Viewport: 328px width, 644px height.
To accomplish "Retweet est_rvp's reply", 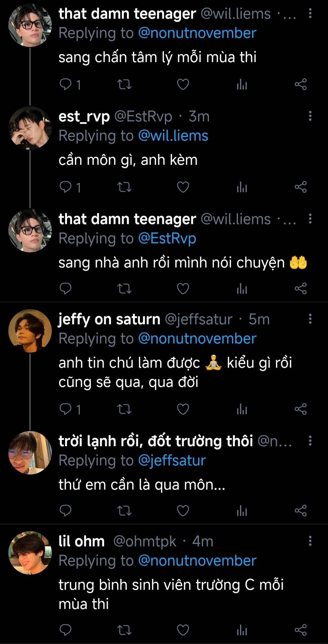I will tap(124, 187).
